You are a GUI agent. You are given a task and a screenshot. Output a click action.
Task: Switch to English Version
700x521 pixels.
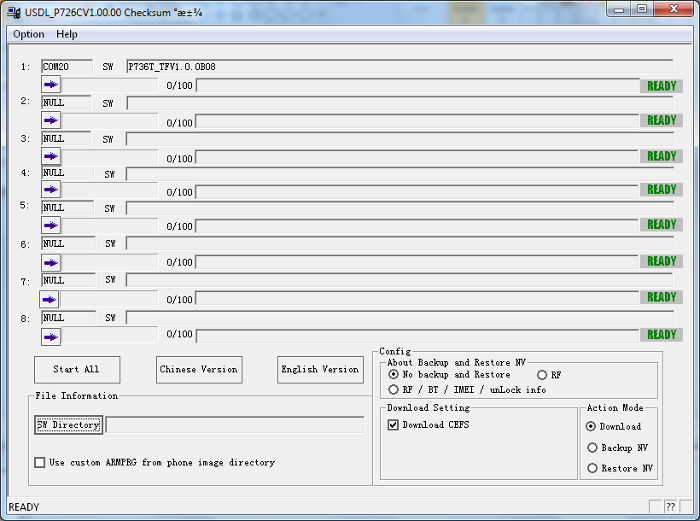(320, 369)
